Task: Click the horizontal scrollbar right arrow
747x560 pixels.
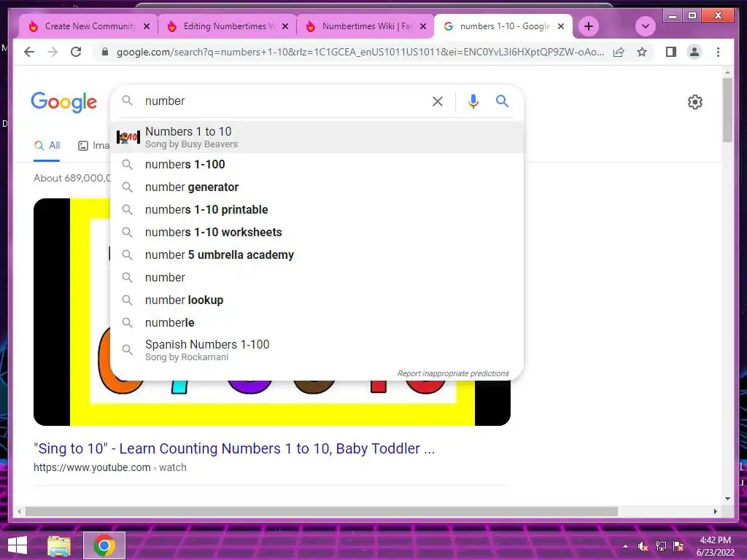Action: [715, 511]
